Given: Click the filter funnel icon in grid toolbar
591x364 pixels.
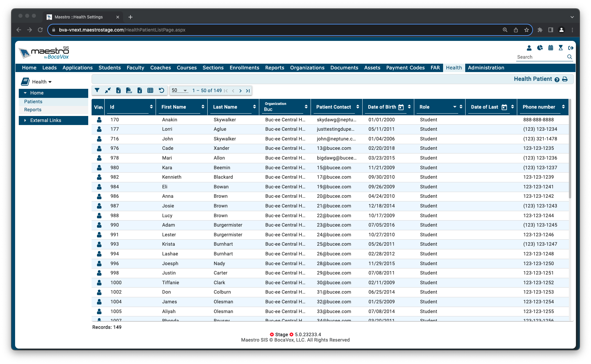Looking at the screenshot, I should (x=97, y=90).
